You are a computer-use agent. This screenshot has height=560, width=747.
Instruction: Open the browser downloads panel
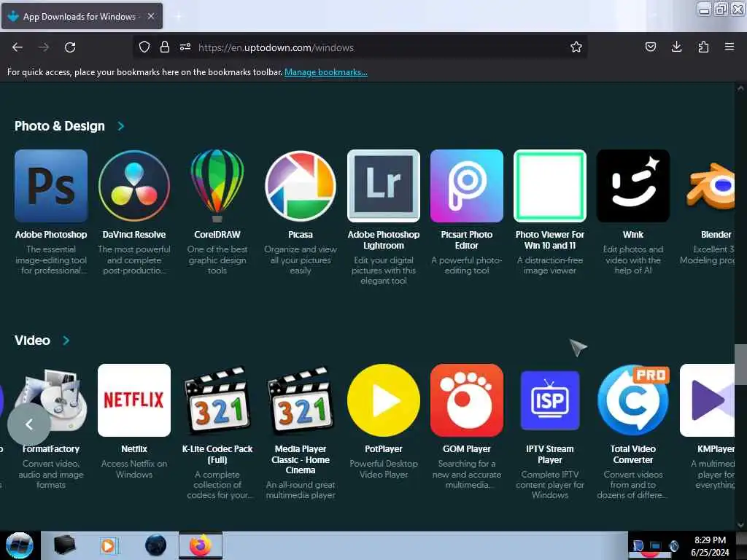676,47
